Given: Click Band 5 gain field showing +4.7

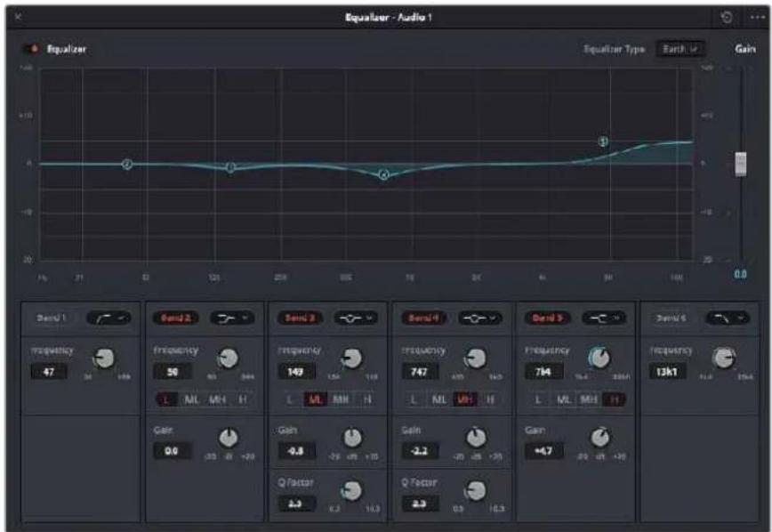Looking at the screenshot, I should pos(543,451).
